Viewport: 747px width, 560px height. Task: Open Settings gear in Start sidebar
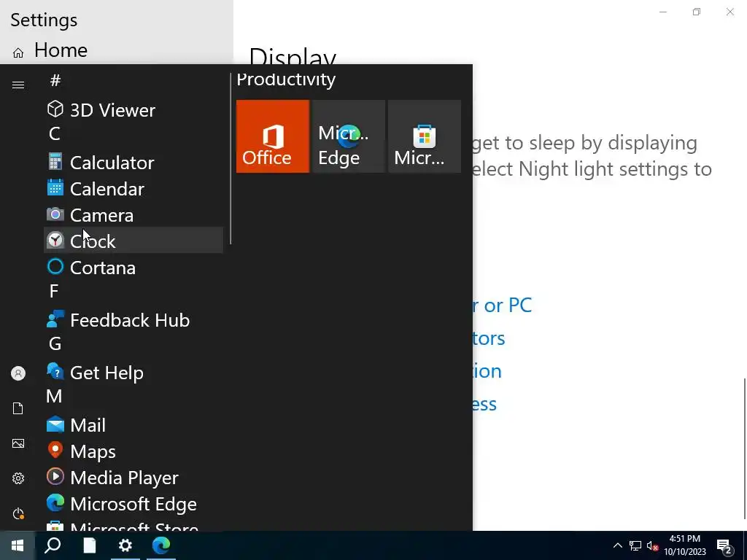[x=18, y=478]
